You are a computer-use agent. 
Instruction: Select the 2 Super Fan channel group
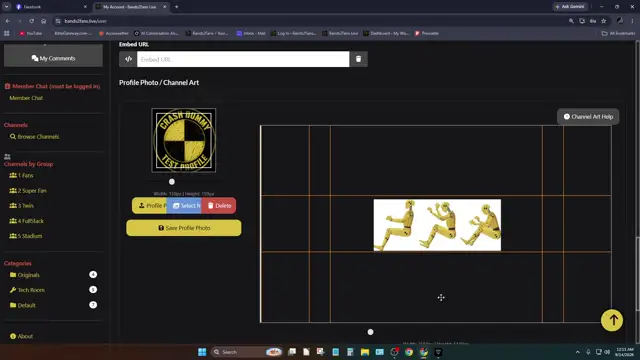[28, 191]
